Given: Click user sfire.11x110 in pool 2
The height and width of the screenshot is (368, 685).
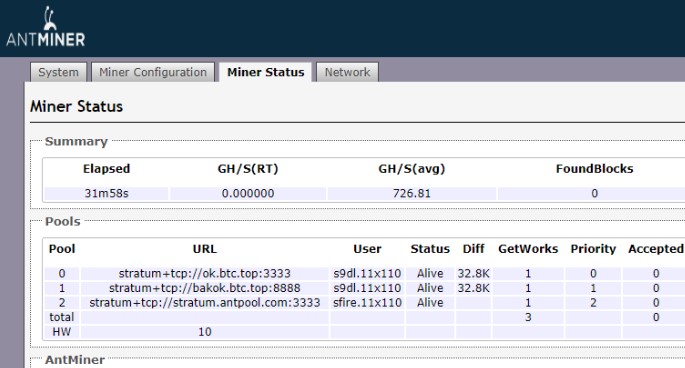Looking at the screenshot, I should (x=367, y=302).
